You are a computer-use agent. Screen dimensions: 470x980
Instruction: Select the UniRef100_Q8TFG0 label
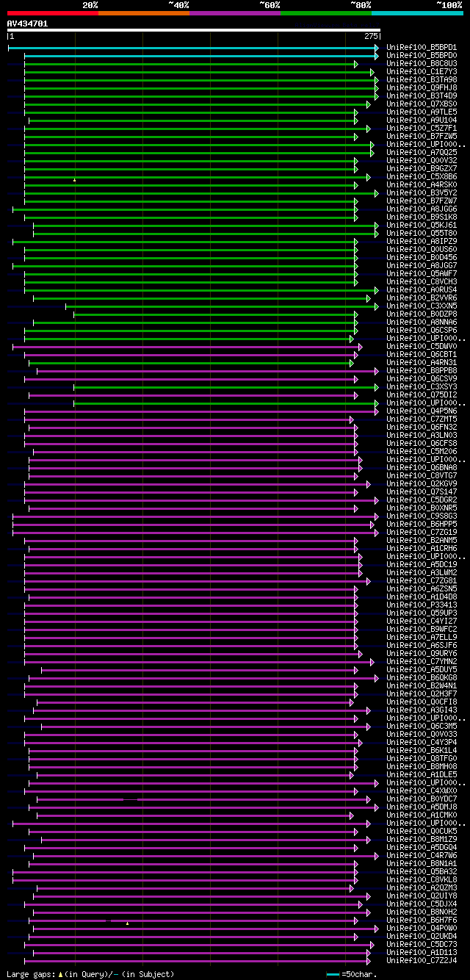tap(422, 759)
